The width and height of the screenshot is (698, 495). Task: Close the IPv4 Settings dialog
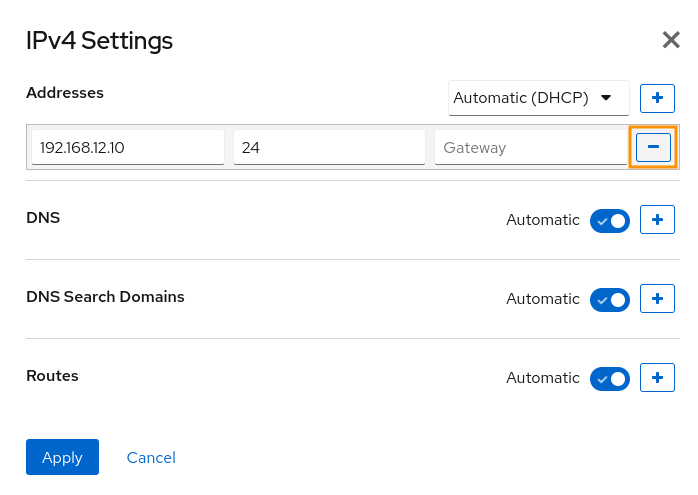pos(671,40)
